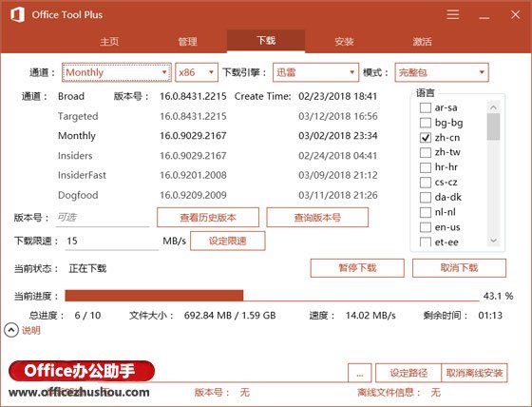Click the current download progress bar
The image size is (532, 407).
(x=272, y=296)
